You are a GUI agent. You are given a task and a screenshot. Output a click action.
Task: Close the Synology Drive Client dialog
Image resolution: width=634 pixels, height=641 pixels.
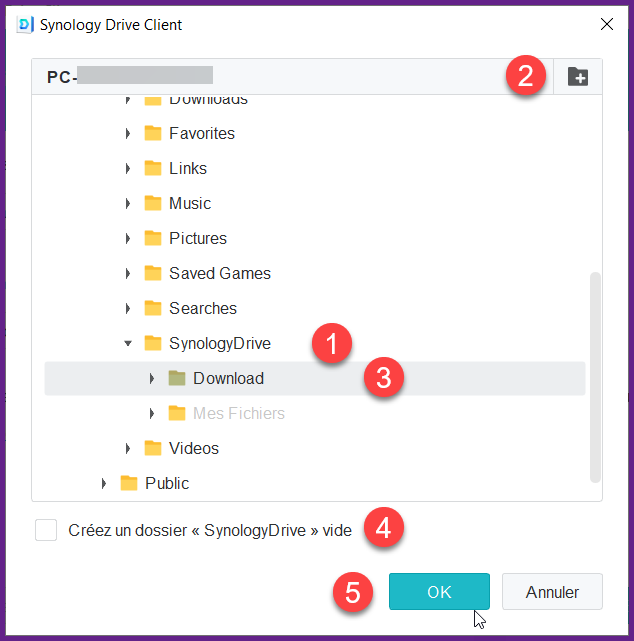(x=606, y=24)
